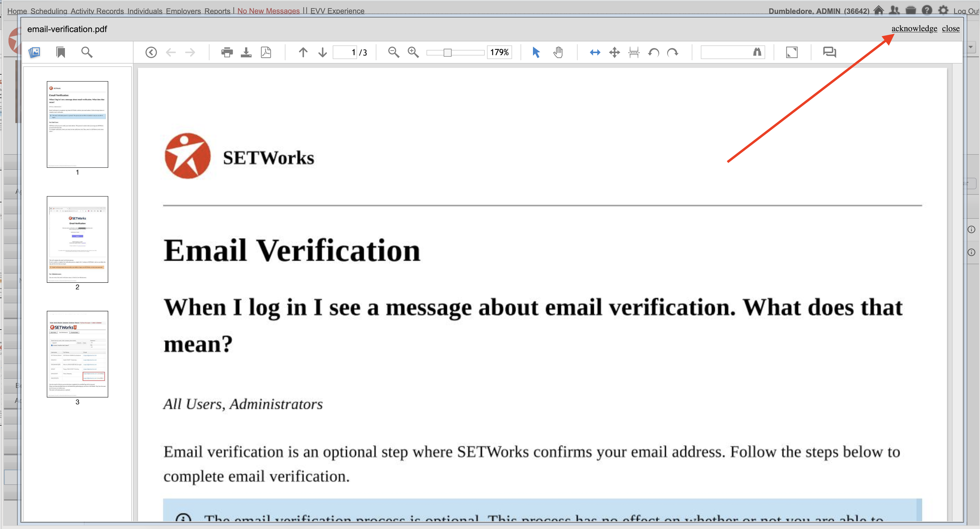980x529 pixels.
Task: Click the binoculars find icon
Action: pyautogui.click(x=757, y=52)
